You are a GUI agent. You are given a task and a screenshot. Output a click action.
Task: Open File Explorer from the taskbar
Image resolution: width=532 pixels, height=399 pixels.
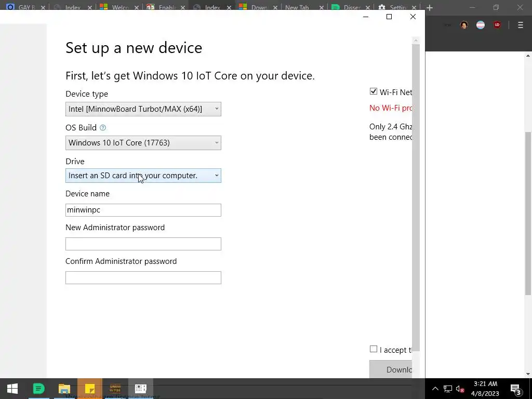pyautogui.click(x=64, y=389)
